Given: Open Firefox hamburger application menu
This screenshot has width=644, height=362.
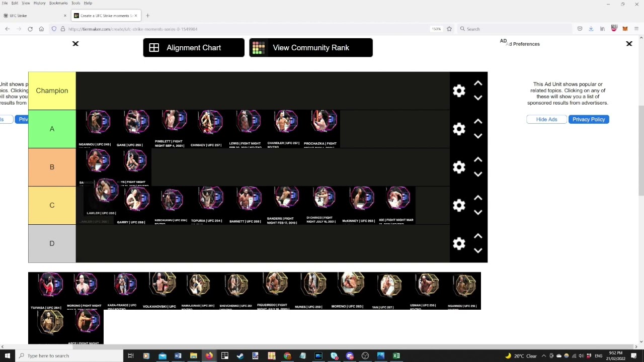Looking at the screenshot, I should 636,29.
